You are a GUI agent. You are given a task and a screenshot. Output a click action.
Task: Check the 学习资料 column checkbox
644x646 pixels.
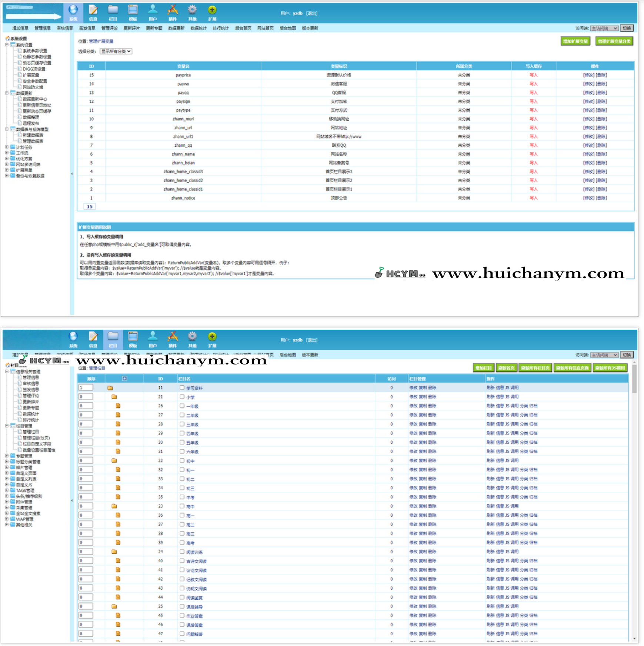coord(182,388)
